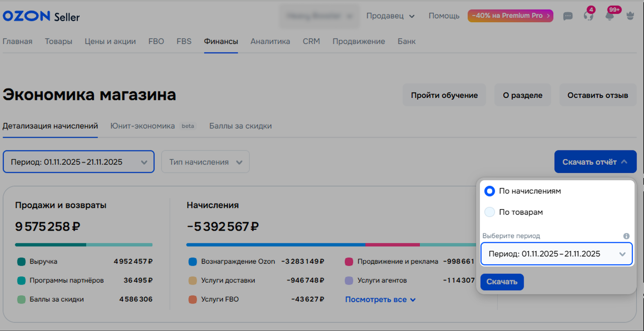Open the Тип начисления dropdown

coord(205,162)
